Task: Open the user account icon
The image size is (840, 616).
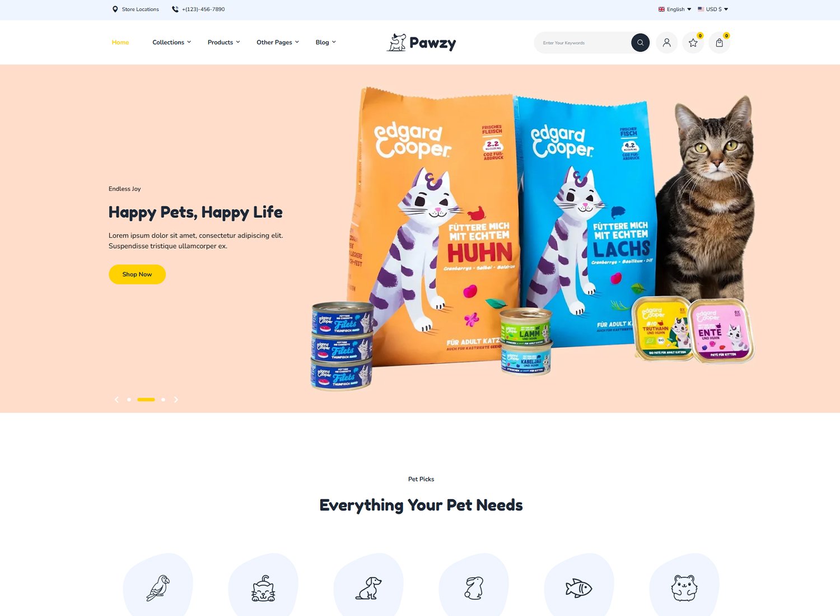Action: (666, 43)
